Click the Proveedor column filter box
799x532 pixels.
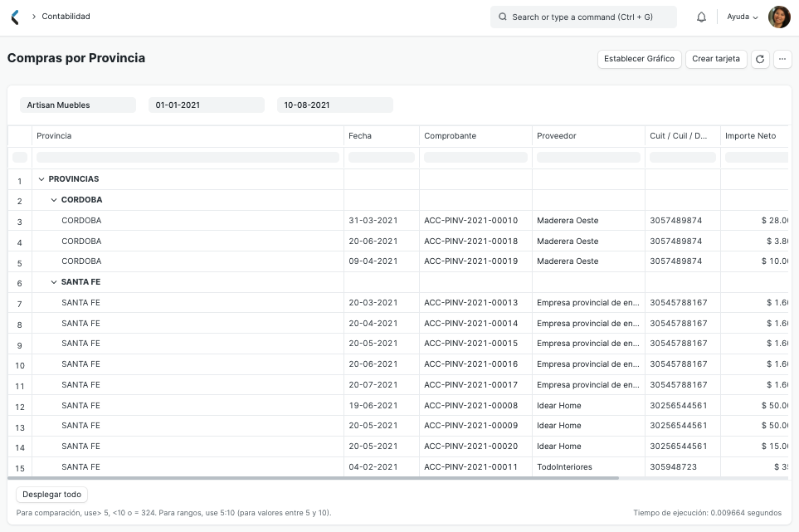(588, 158)
